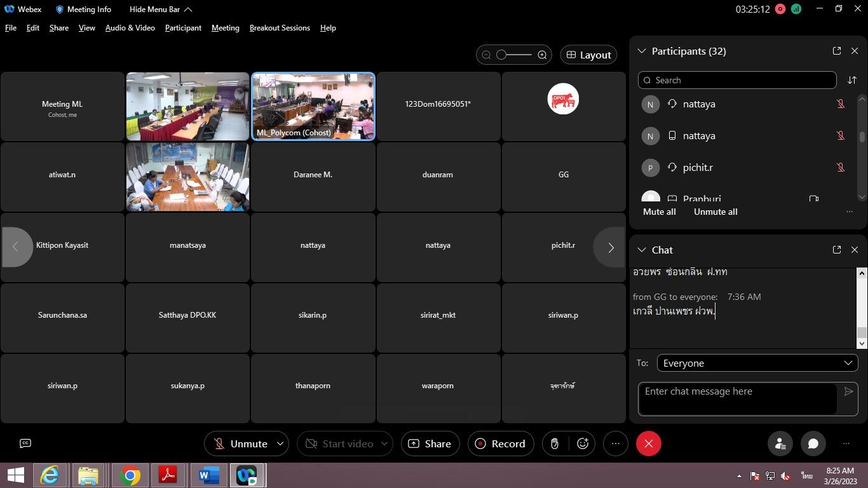Collapse the Participants panel chevron
This screenshot has width=868, height=488.
tap(641, 51)
